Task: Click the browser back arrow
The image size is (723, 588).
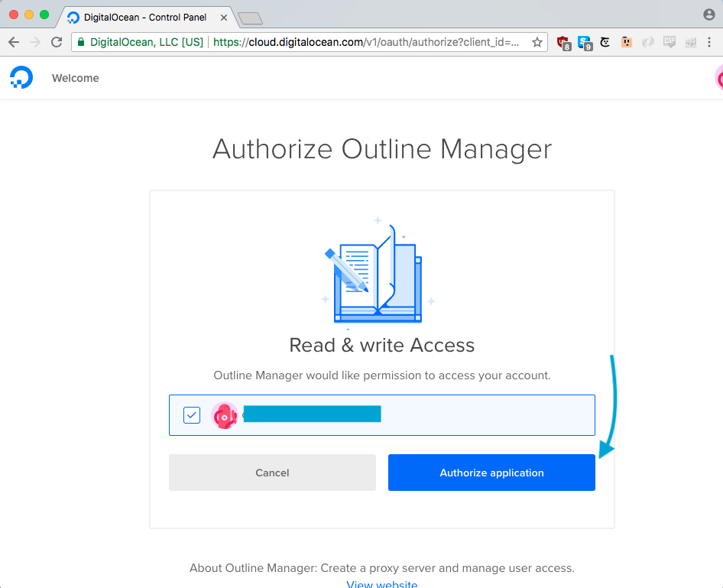Action: (14, 42)
